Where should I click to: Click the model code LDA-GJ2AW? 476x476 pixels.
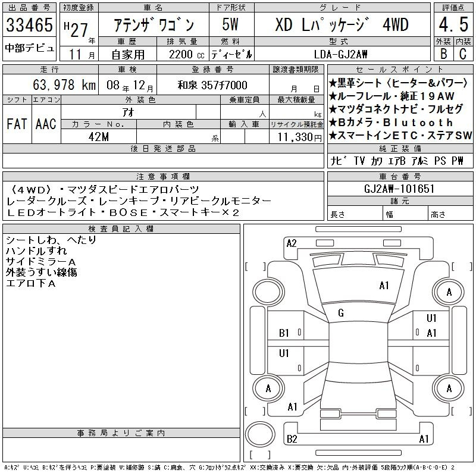click(340, 54)
